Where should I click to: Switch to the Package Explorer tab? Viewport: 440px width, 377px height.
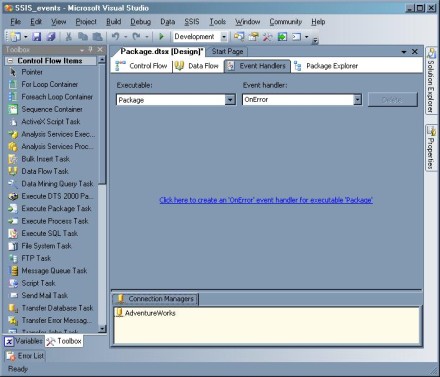326,66
